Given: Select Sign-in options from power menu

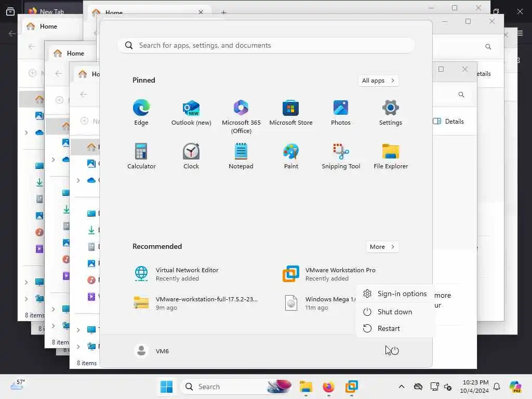Looking at the screenshot, I should pyautogui.click(x=395, y=294).
